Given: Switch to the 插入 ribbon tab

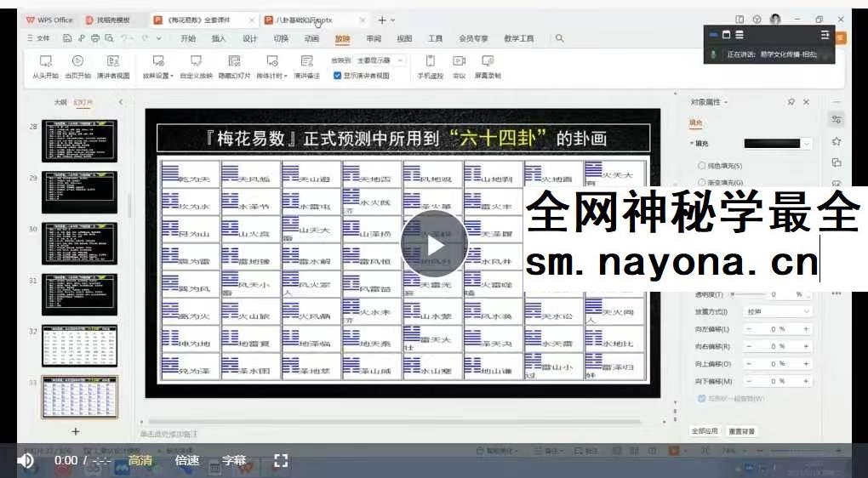Looking at the screenshot, I should tap(220, 39).
